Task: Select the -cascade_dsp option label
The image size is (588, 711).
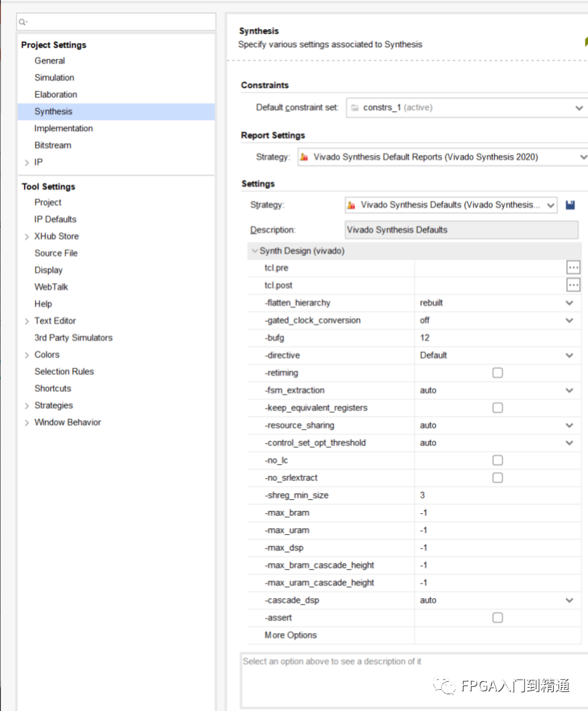Action: (x=292, y=600)
